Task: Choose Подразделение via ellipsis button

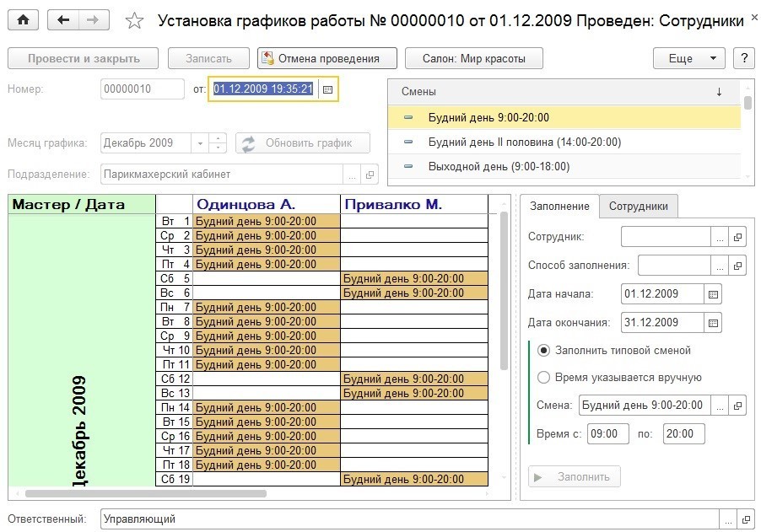Action: pyautogui.click(x=353, y=175)
